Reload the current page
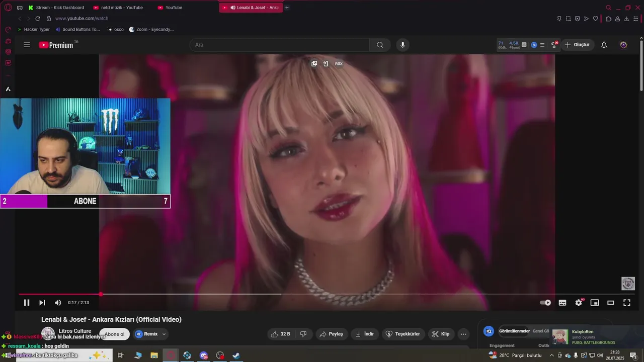644x362 pixels. click(38, 19)
